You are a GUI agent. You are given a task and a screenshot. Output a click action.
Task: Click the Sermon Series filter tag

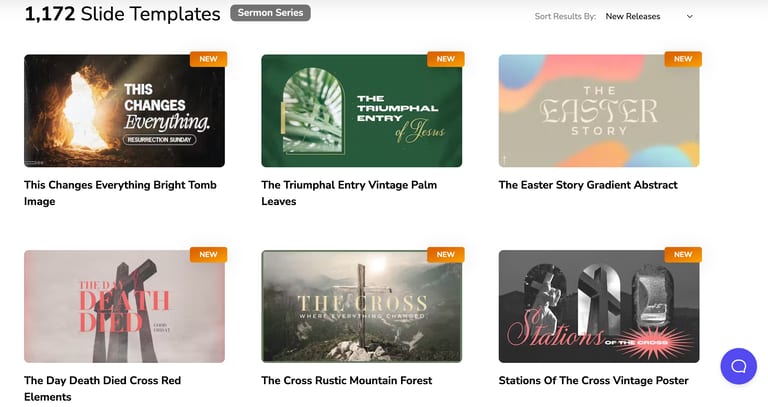[270, 13]
